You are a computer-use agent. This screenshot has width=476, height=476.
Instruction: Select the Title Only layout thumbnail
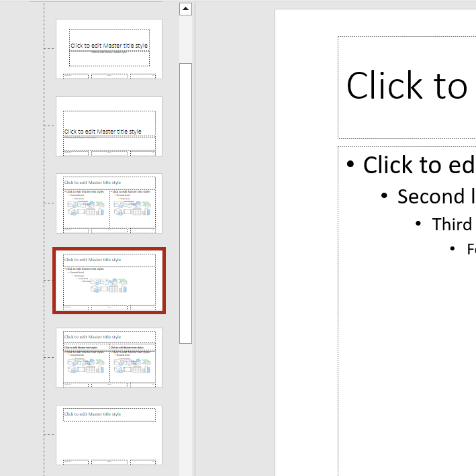[x=109, y=435]
